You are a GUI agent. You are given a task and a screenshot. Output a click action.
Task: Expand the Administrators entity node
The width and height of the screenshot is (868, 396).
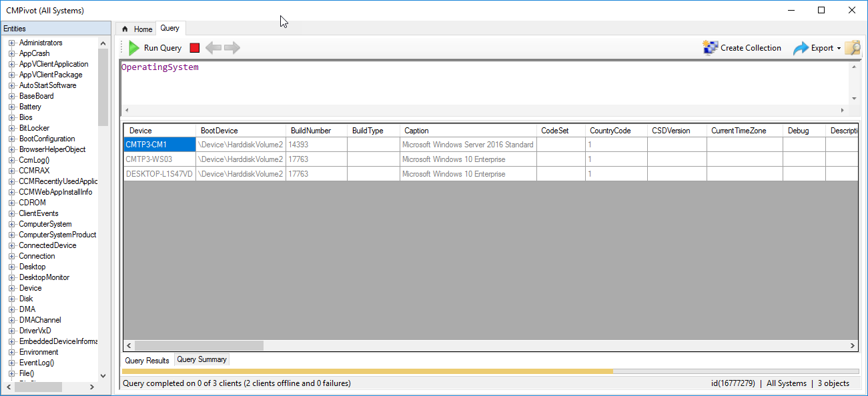[12, 43]
